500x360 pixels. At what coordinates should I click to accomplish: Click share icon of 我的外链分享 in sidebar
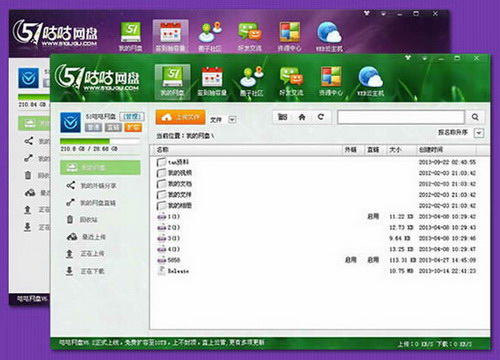(x=70, y=185)
